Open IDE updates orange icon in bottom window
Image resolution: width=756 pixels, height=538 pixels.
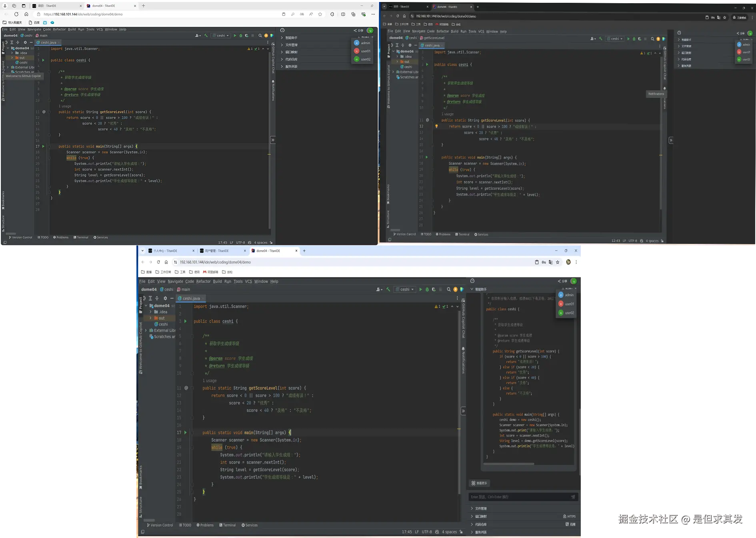tap(455, 289)
